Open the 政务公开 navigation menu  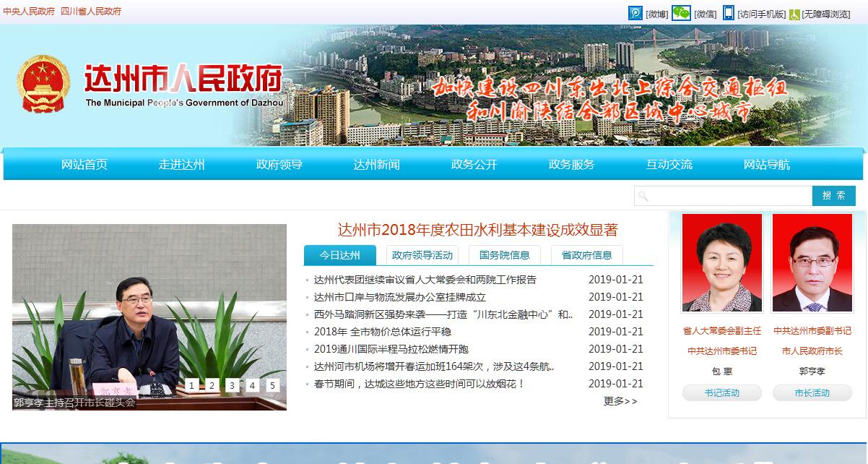coord(474,165)
